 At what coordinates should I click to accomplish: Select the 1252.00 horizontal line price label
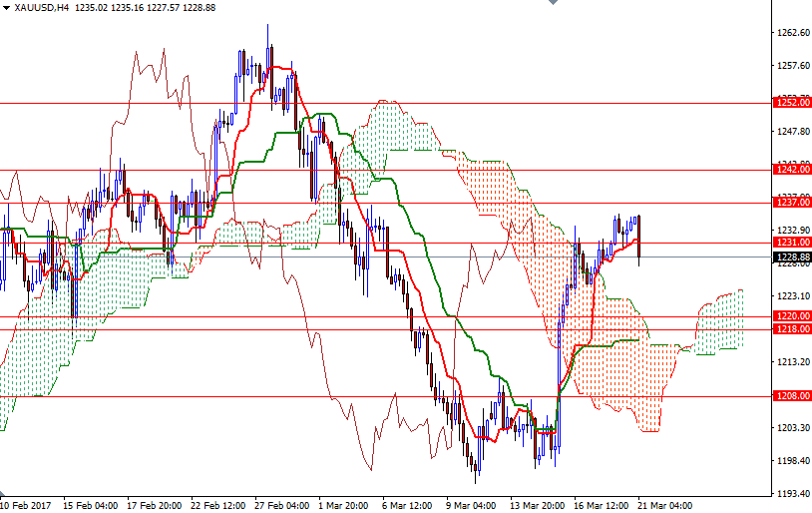[x=792, y=103]
